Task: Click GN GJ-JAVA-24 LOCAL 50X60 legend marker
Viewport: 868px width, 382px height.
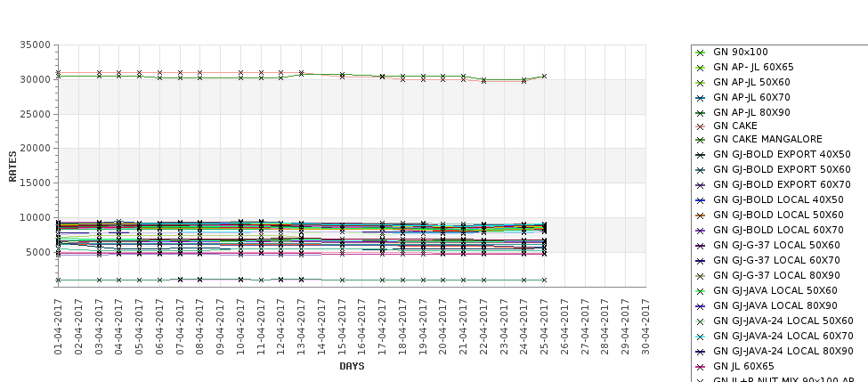Action: (x=701, y=321)
